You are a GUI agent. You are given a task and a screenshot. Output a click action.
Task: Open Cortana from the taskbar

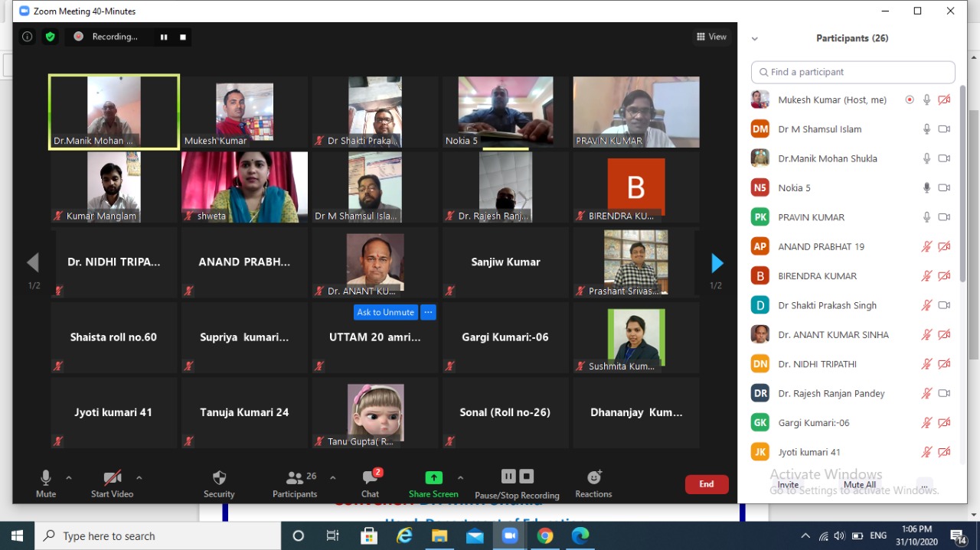299,535
